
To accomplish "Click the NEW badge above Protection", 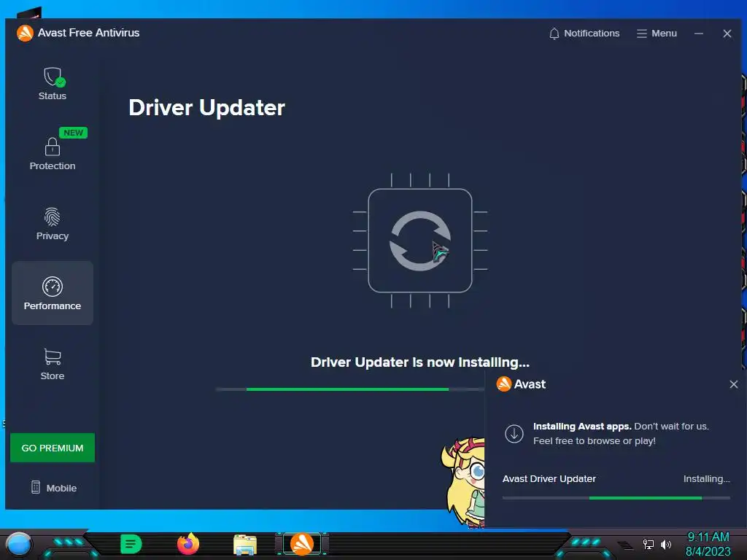I will [x=74, y=133].
